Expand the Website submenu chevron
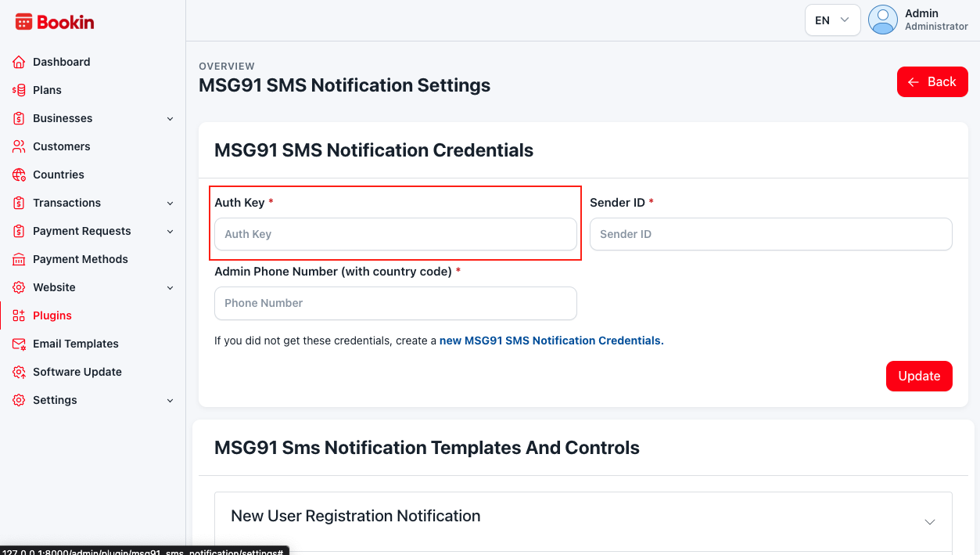The height and width of the screenshot is (555, 980). click(171, 288)
